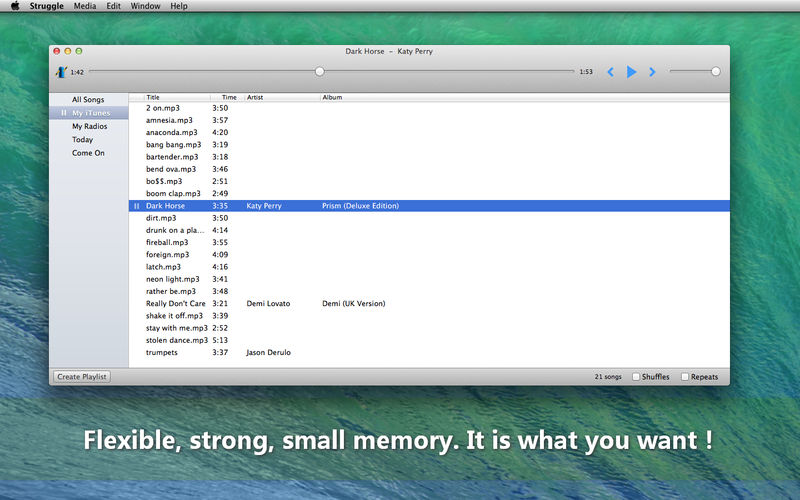The width and height of the screenshot is (800, 500).
Task: Click the Create Playlist button
Action: [x=82, y=377]
